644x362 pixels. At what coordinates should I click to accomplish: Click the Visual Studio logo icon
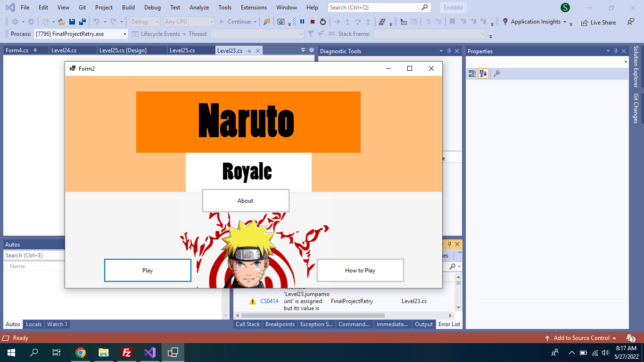10,8
